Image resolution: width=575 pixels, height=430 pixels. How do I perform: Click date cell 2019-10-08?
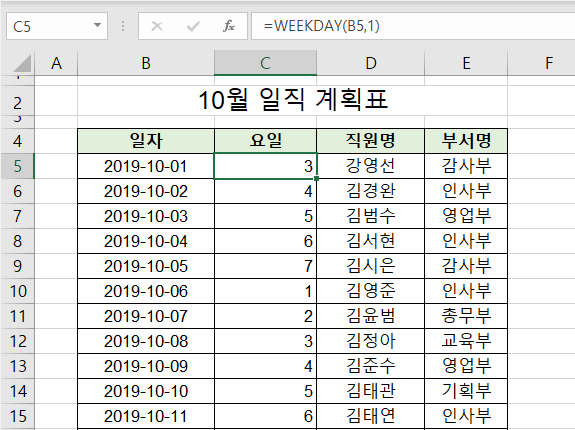[x=146, y=341]
